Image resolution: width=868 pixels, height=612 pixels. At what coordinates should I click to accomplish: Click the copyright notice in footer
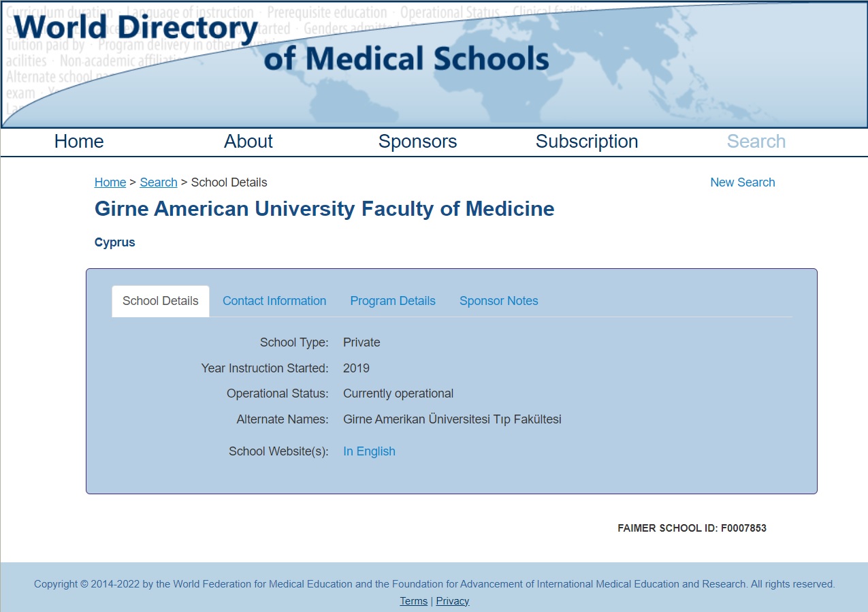click(x=434, y=584)
